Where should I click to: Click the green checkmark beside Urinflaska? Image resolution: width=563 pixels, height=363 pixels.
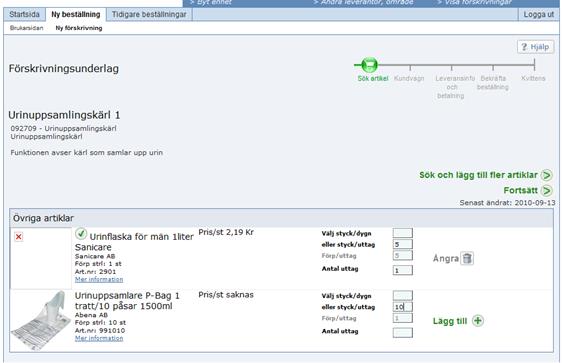click(x=81, y=234)
